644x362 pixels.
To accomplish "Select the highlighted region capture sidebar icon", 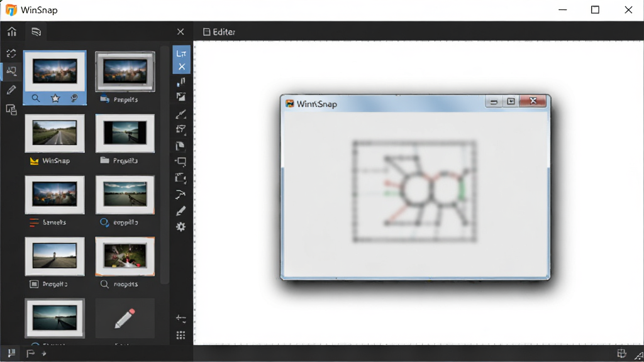I will [x=11, y=72].
